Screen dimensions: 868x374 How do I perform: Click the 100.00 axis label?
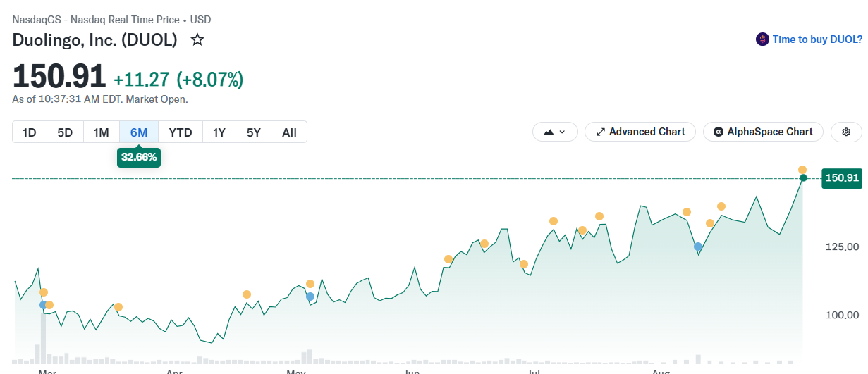pyautogui.click(x=842, y=314)
